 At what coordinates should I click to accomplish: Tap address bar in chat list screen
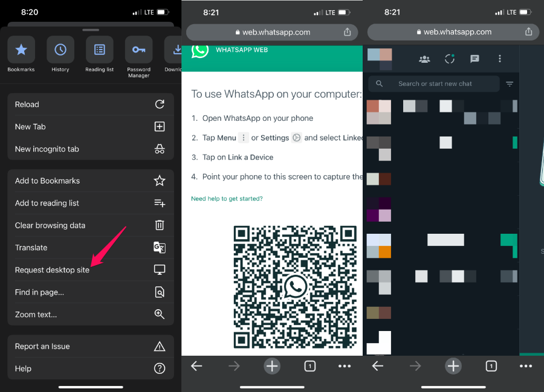[453, 32]
